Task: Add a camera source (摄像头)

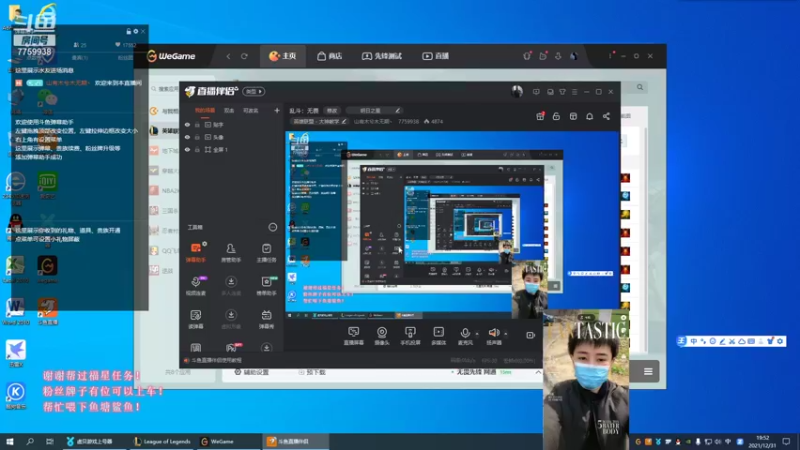Action: (x=382, y=336)
